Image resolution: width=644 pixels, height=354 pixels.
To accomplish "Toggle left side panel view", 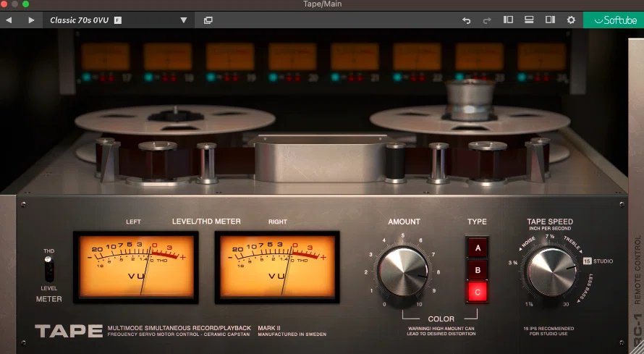I will coord(508,20).
